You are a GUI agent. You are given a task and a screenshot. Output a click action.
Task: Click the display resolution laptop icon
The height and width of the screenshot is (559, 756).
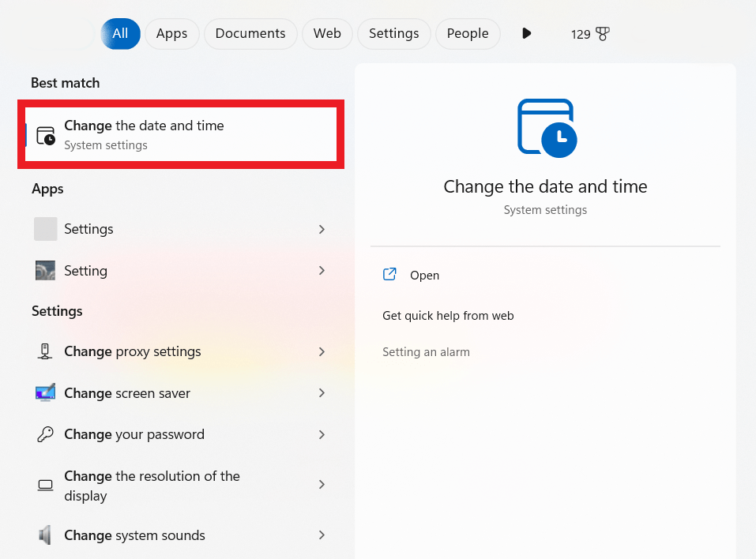tap(45, 485)
